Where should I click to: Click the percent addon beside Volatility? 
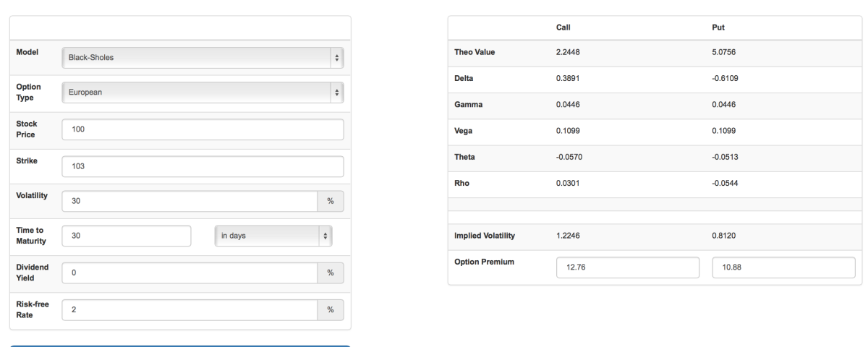point(330,201)
